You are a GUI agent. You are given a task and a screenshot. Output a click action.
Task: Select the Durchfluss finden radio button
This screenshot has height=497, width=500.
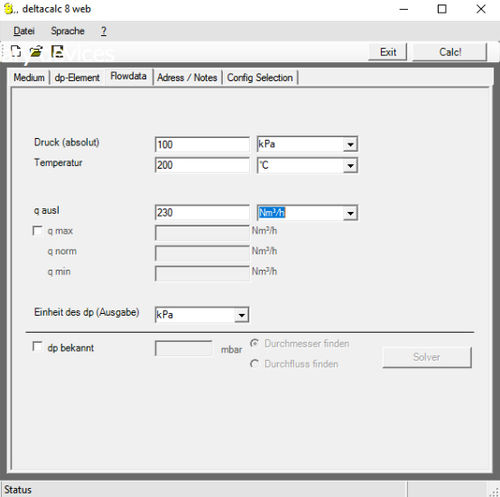(255, 363)
